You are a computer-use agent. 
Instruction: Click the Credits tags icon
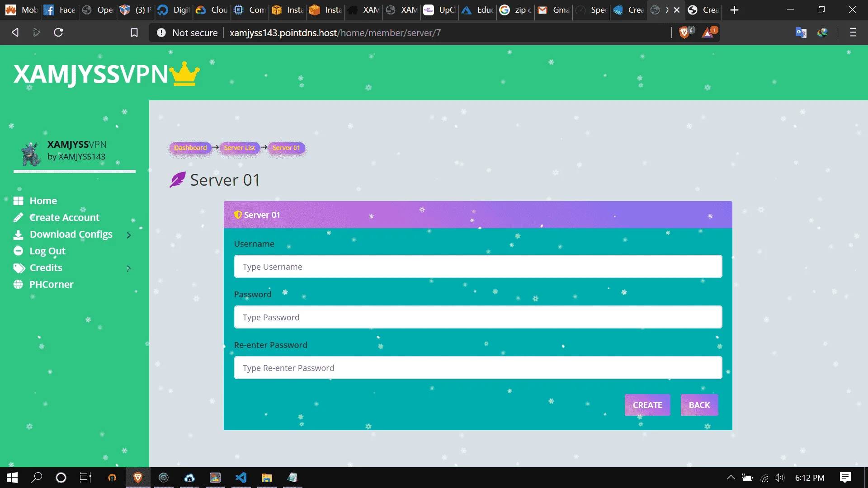19,268
